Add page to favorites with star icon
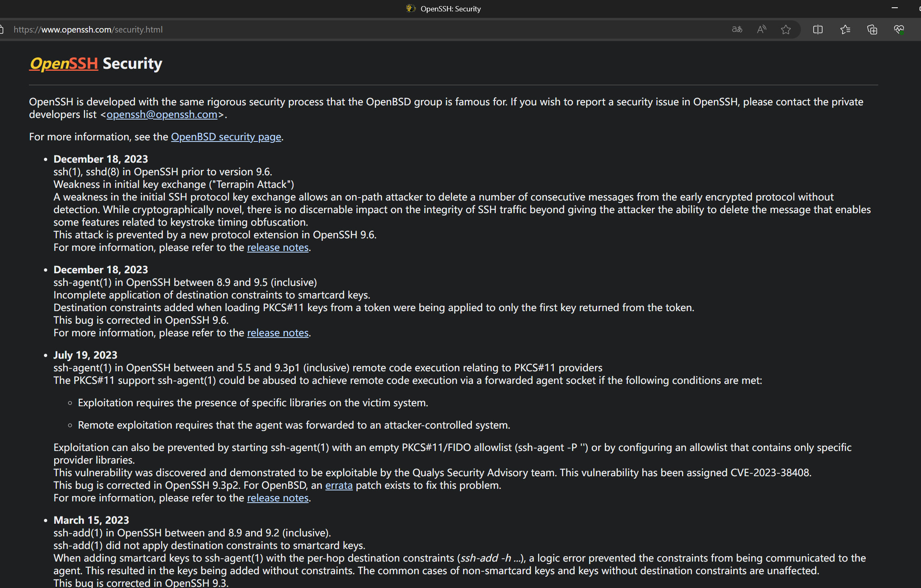 click(x=786, y=29)
